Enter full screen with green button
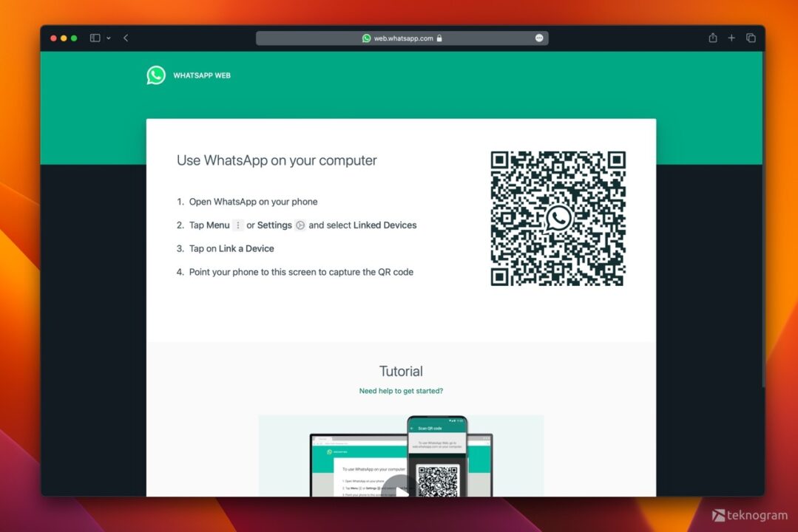 pos(74,38)
